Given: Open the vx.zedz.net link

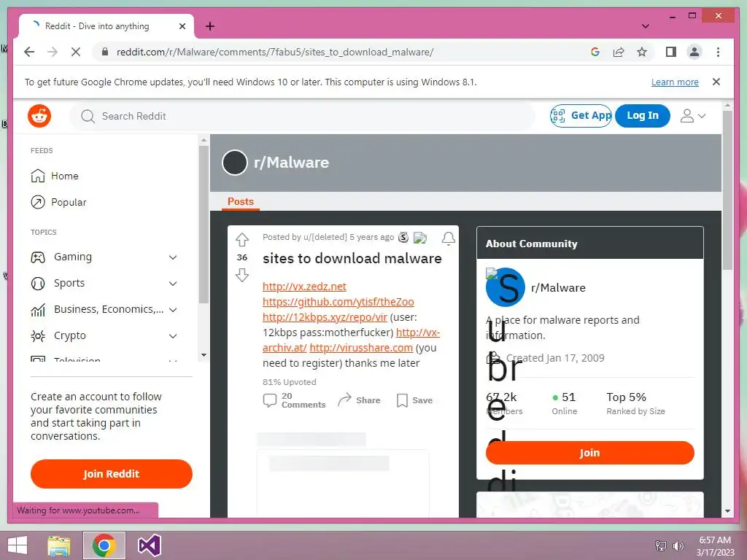Looking at the screenshot, I should tap(304, 287).
